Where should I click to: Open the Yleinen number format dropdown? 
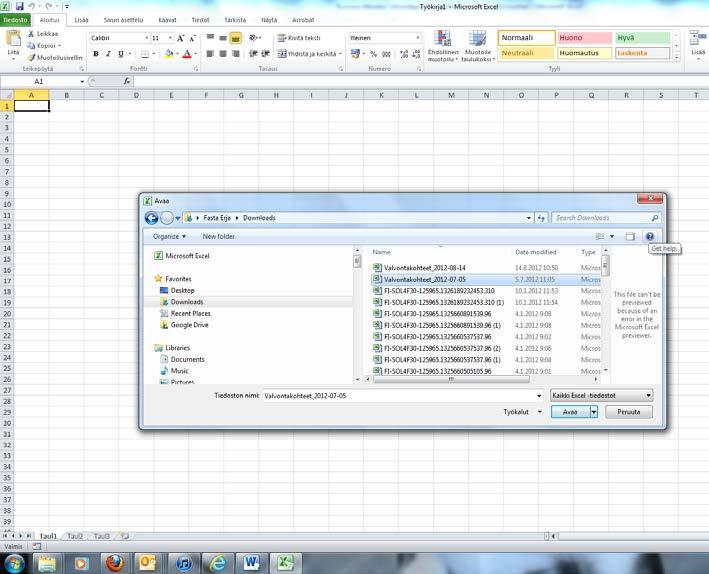pyautogui.click(x=417, y=38)
